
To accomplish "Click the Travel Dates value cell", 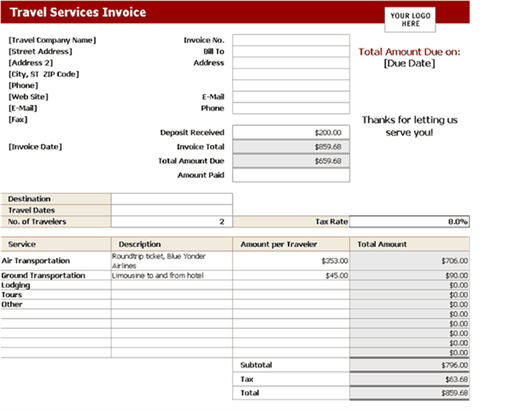I will click(x=172, y=211).
